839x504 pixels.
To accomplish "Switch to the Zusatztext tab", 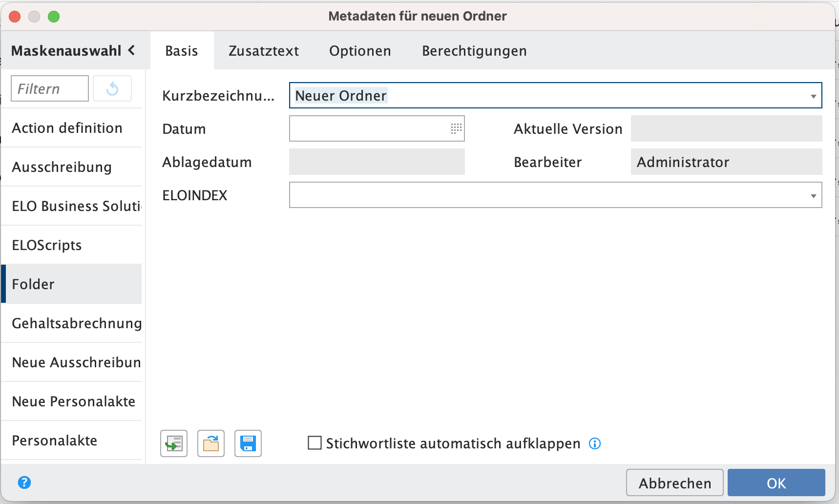I will 264,51.
